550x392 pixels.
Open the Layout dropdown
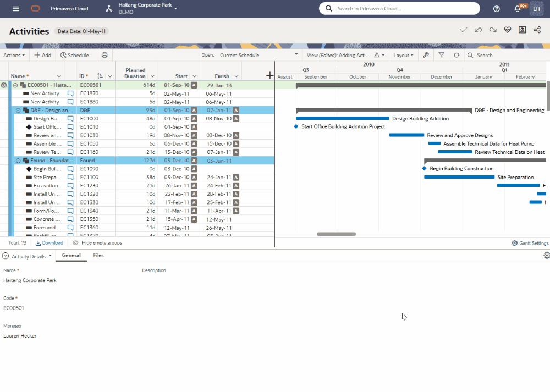(403, 55)
